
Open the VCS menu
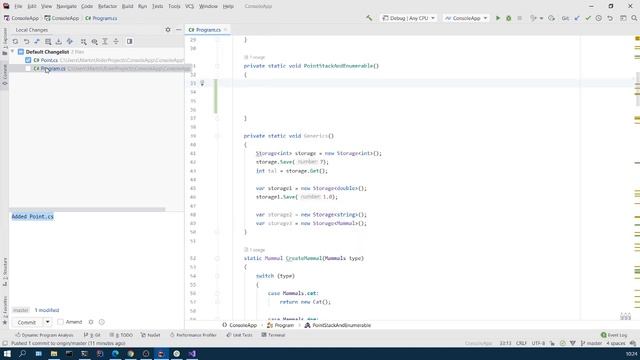[189, 6]
